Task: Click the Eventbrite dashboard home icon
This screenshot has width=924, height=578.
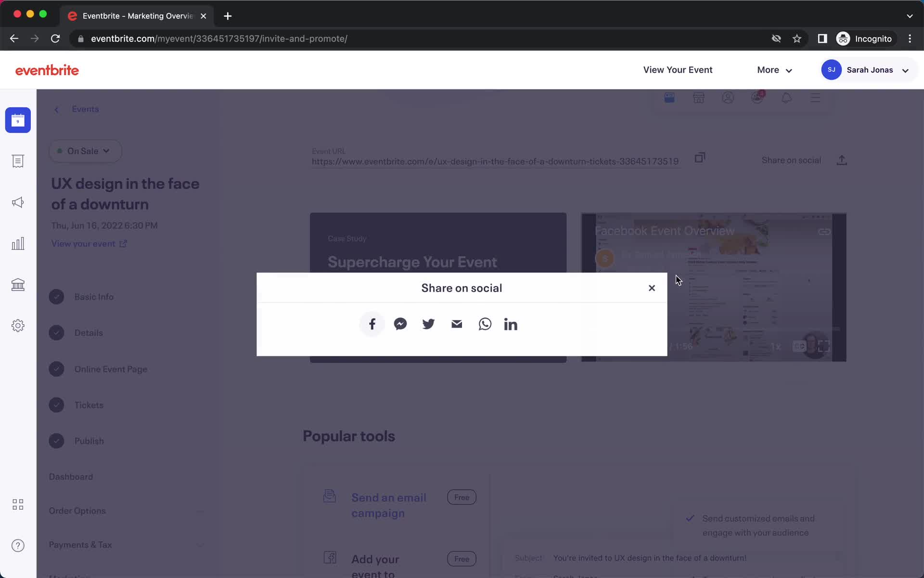Action: 18,120
